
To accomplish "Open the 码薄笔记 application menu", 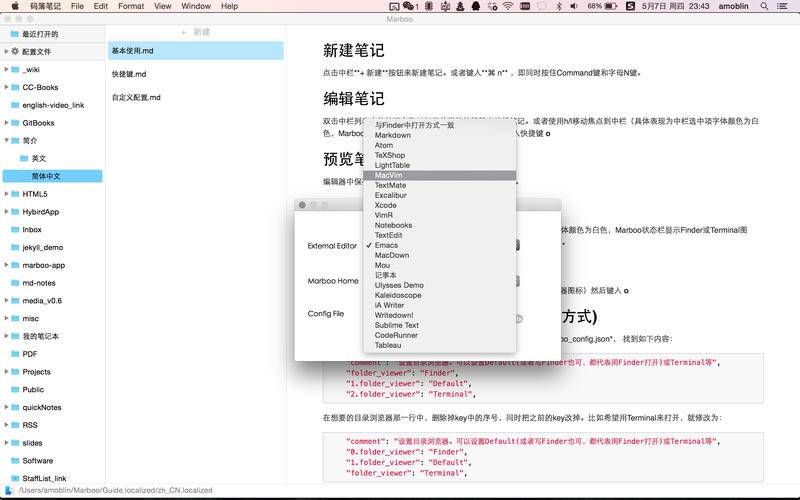I will 45,6.
